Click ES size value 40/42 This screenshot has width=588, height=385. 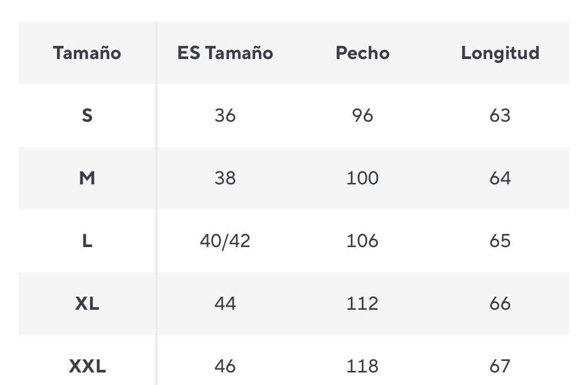[x=225, y=241]
